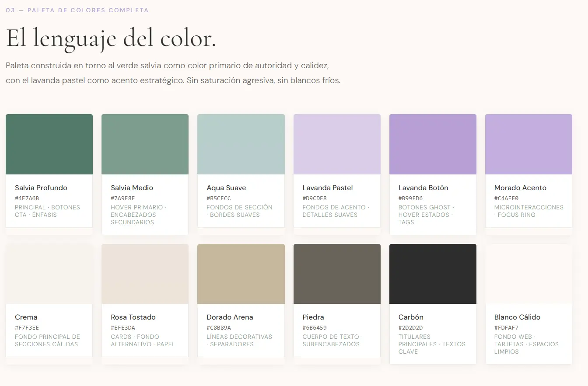Click "Microinteracciones · Focus ring" description

click(x=529, y=211)
